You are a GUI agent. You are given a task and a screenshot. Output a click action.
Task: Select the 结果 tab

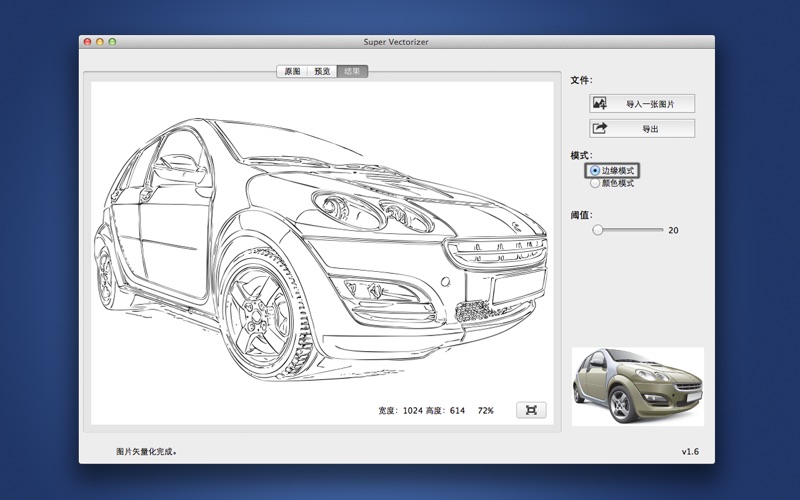pos(352,72)
